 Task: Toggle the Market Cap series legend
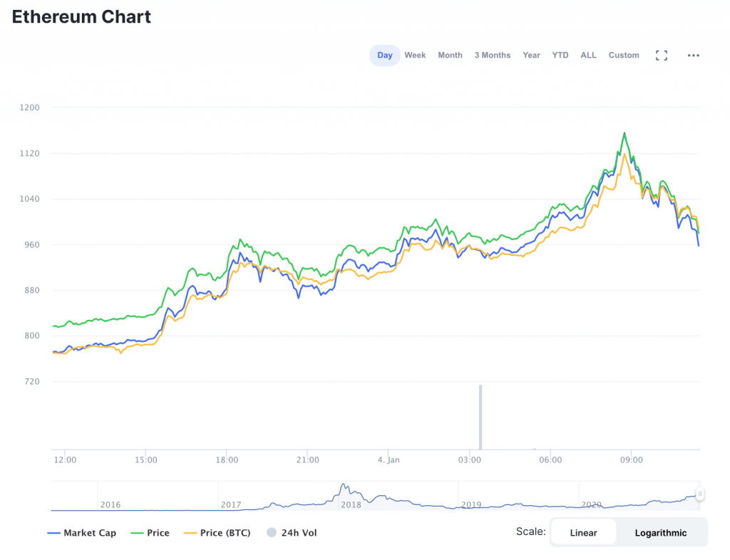[x=82, y=533]
